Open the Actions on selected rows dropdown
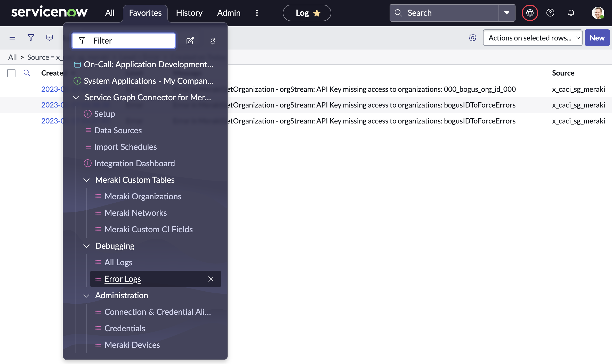Image resolution: width=612 pixels, height=364 pixels. click(x=532, y=37)
